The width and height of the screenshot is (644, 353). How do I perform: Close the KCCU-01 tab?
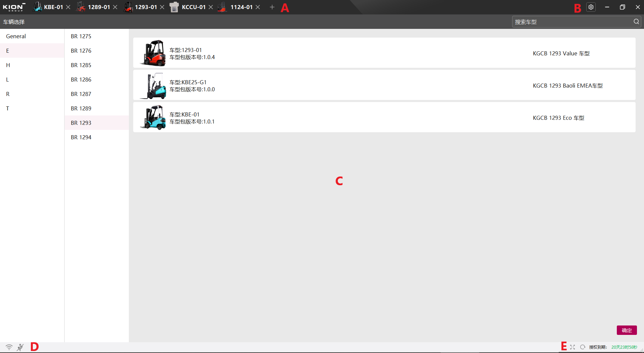[211, 7]
